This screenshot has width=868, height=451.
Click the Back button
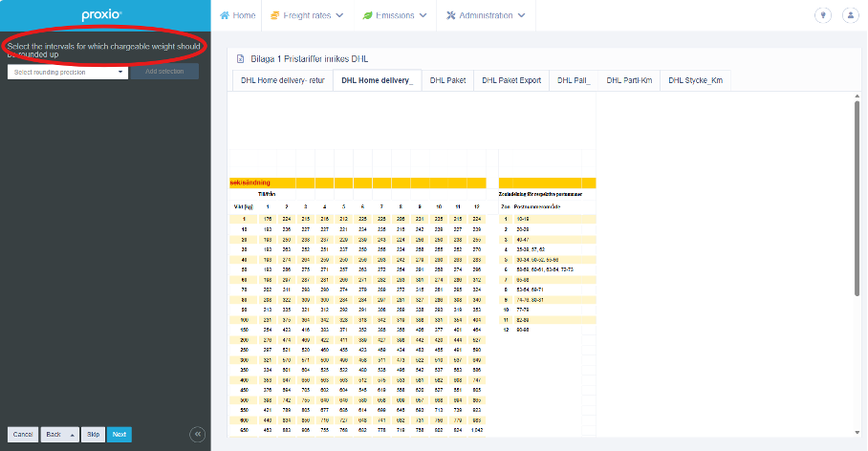(54, 435)
